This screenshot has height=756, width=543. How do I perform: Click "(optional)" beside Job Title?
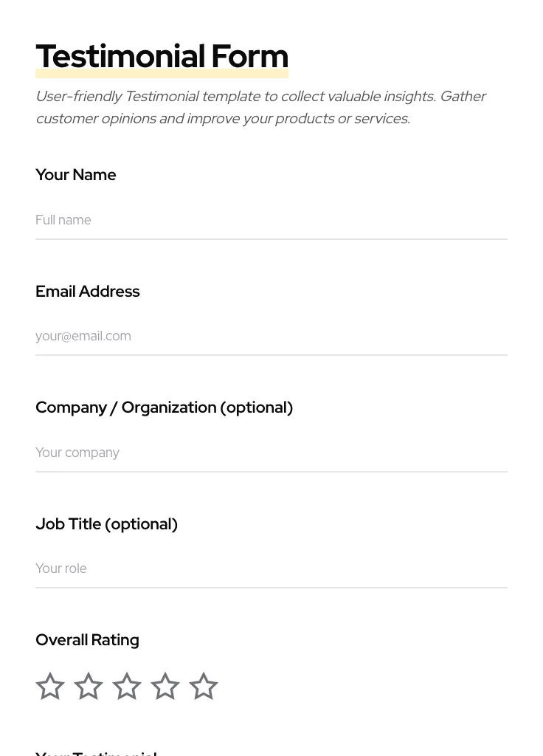(141, 524)
